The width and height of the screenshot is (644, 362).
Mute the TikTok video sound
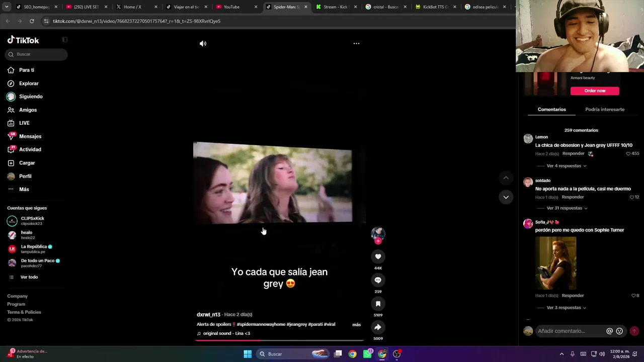tap(203, 44)
